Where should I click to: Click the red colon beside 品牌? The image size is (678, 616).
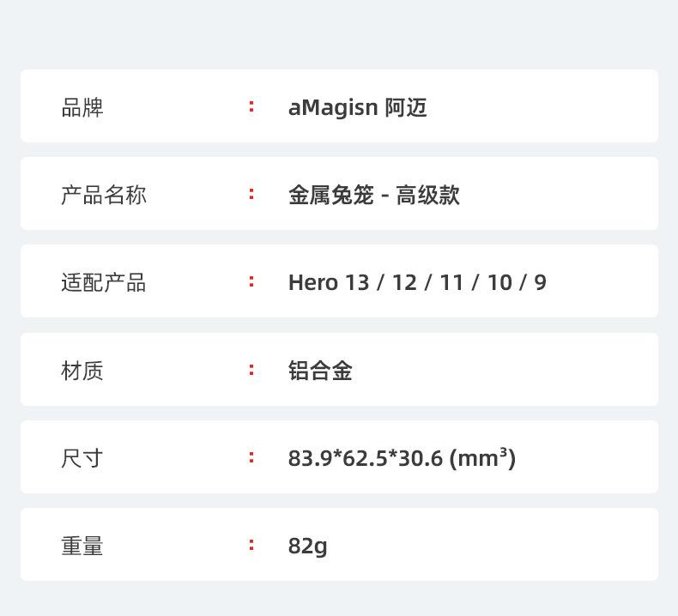click(251, 106)
